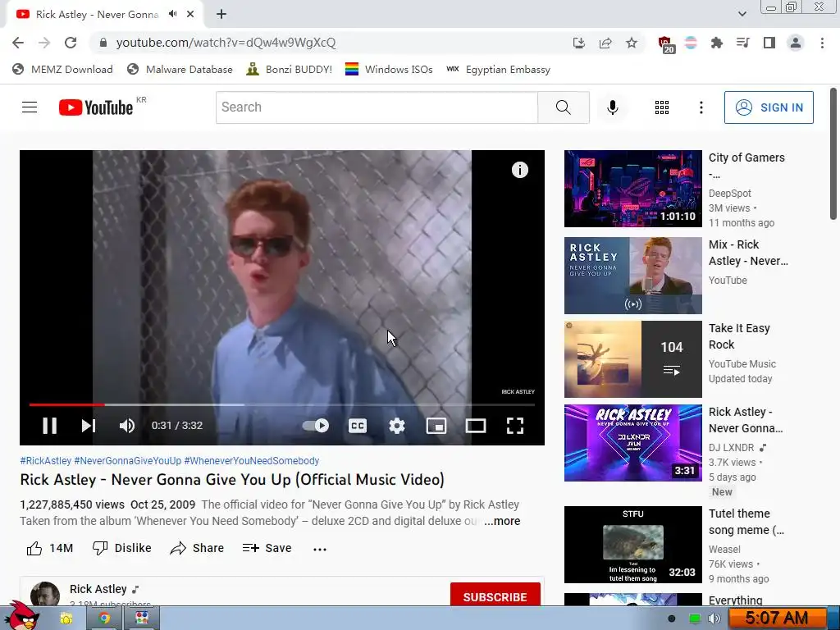The image size is (840, 630).
Task: Expand the description with ...more
Action: pos(502,521)
